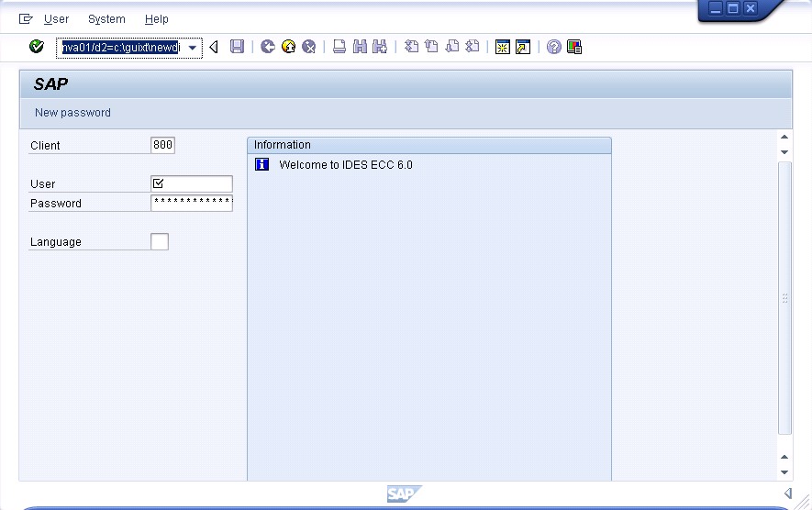Screen dimensions: 812x510
Task: Click the Generate Shortcut icon
Action: (523, 47)
